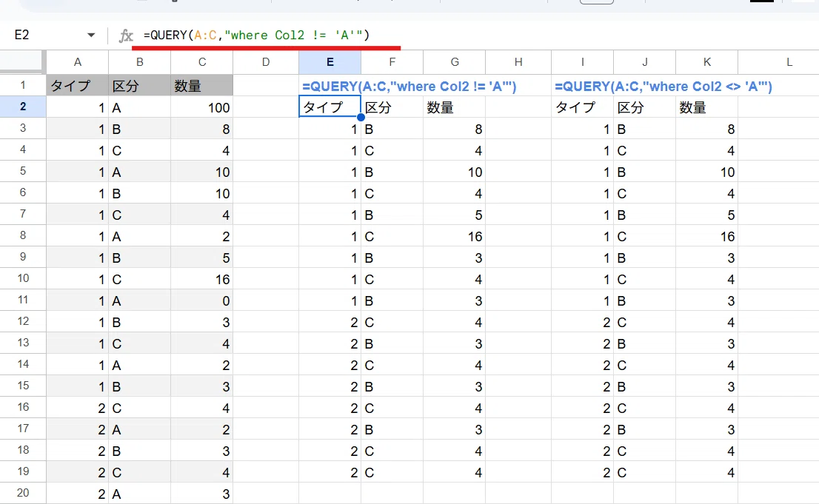
Task: Click cell I12 with value 2
Action: [x=582, y=322]
